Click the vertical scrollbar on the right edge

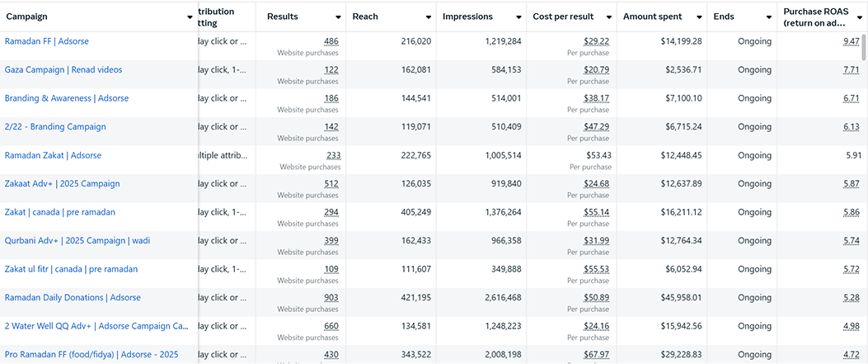pyautogui.click(x=864, y=50)
